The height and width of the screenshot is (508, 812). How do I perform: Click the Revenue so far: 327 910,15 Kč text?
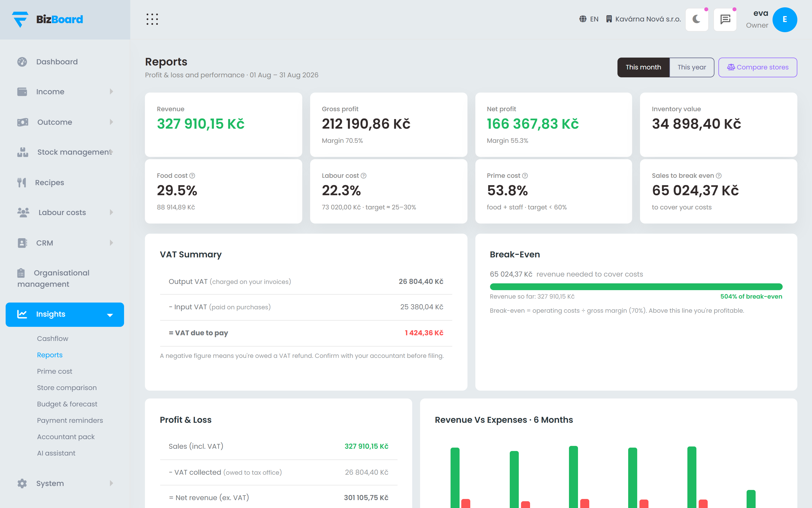click(532, 297)
